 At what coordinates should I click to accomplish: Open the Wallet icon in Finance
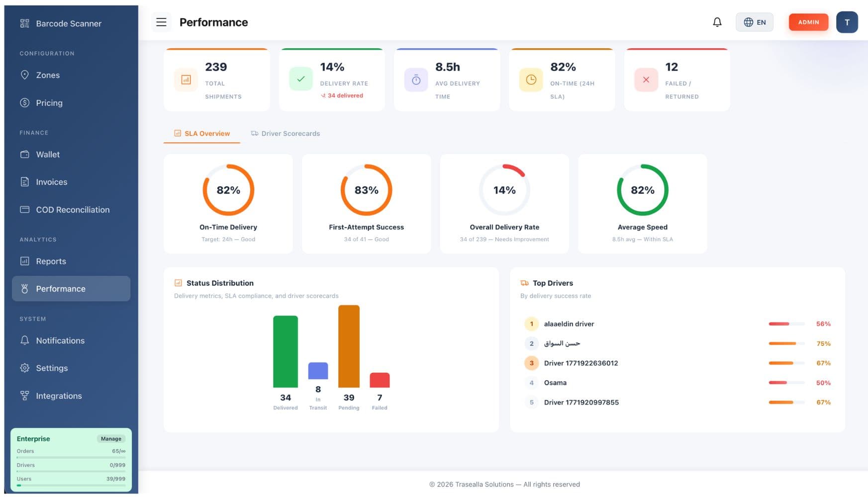coord(24,155)
